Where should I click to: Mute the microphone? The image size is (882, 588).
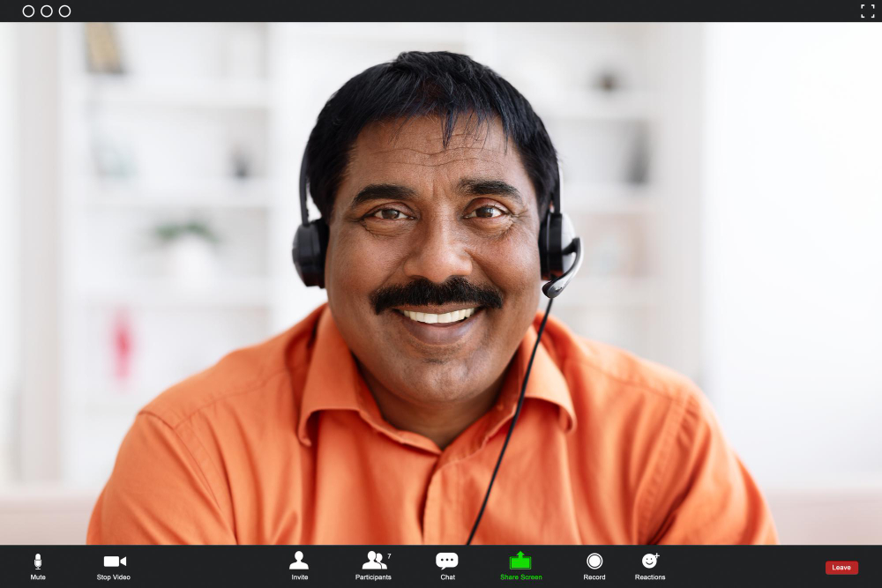(38, 567)
